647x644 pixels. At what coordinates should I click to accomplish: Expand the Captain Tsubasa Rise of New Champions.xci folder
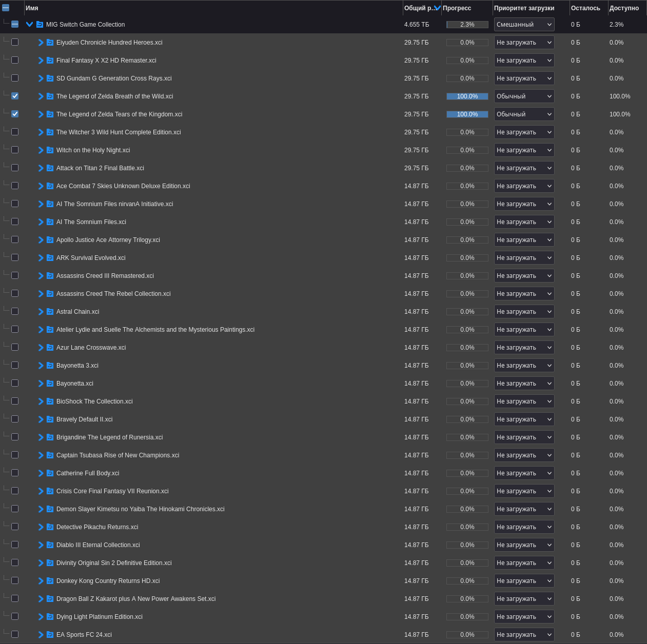[41, 455]
